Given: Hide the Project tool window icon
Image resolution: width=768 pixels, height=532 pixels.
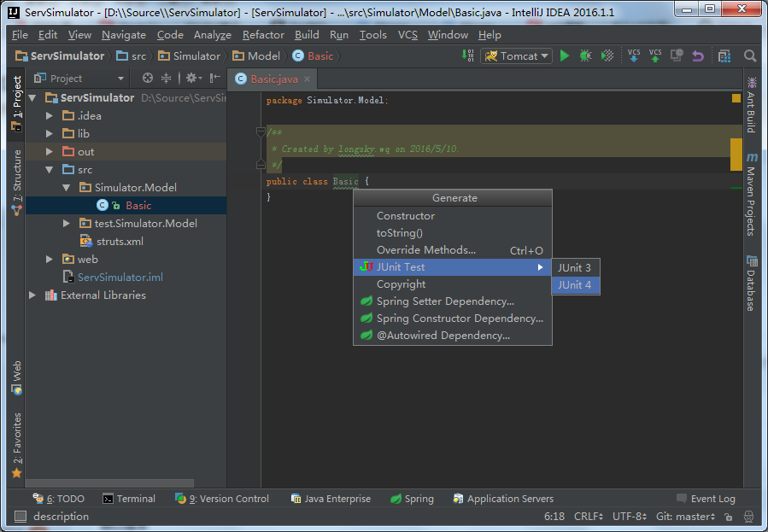Looking at the screenshot, I should tap(215, 79).
